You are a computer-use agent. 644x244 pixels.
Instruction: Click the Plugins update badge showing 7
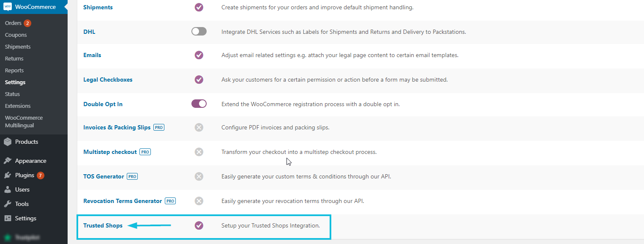[x=41, y=175]
